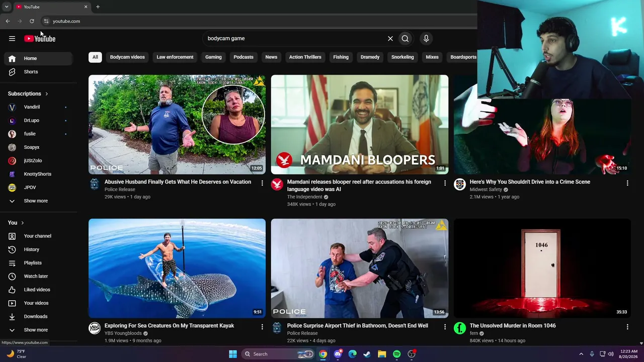Expand Show more under You section
The width and height of the screenshot is (644, 362).
tap(39, 330)
